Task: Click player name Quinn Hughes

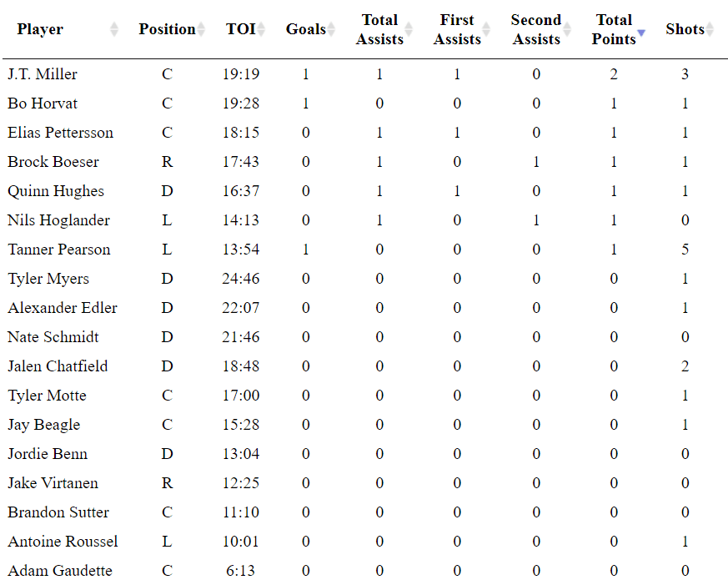Action: click(x=56, y=191)
